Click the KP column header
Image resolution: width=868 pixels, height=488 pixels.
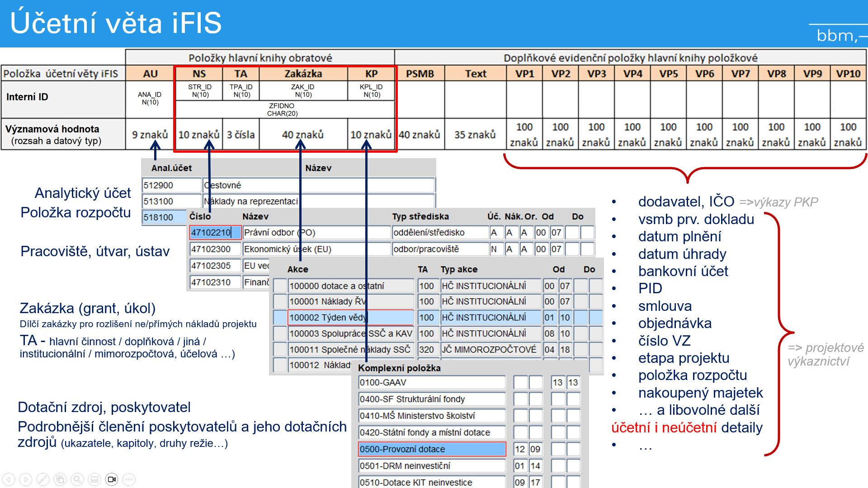(x=371, y=74)
